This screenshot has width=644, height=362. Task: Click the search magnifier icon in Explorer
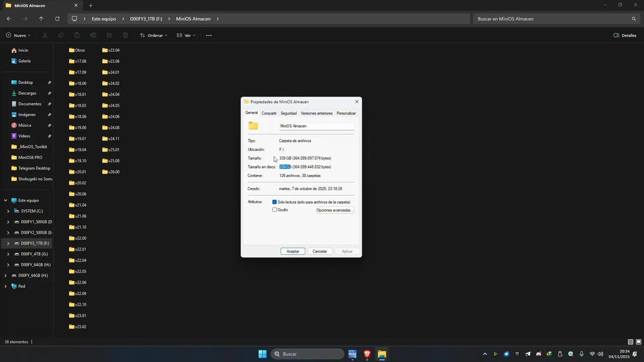tap(634, 19)
